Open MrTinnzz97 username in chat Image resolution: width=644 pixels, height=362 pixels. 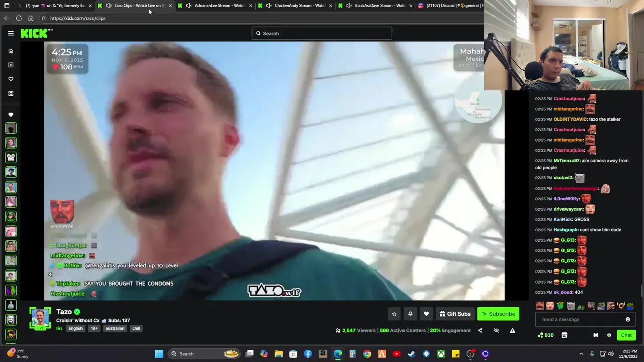click(x=567, y=161)
